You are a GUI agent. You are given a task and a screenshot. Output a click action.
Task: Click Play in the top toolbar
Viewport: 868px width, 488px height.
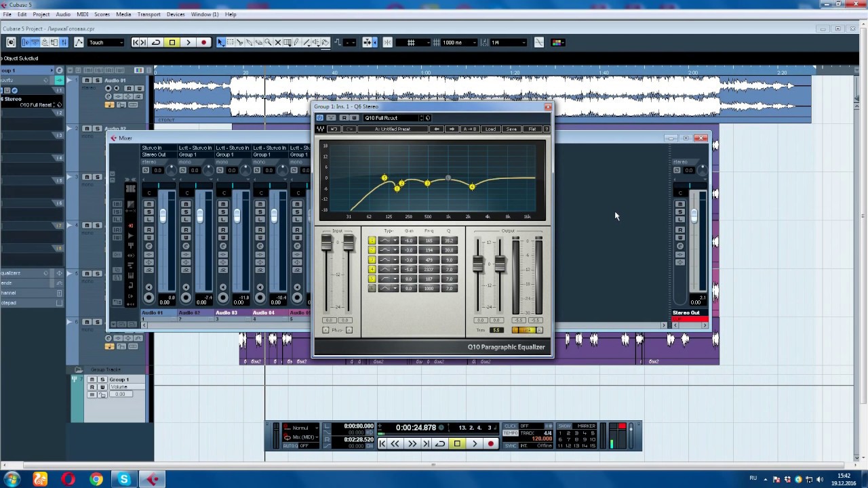(x=188, y=42)
